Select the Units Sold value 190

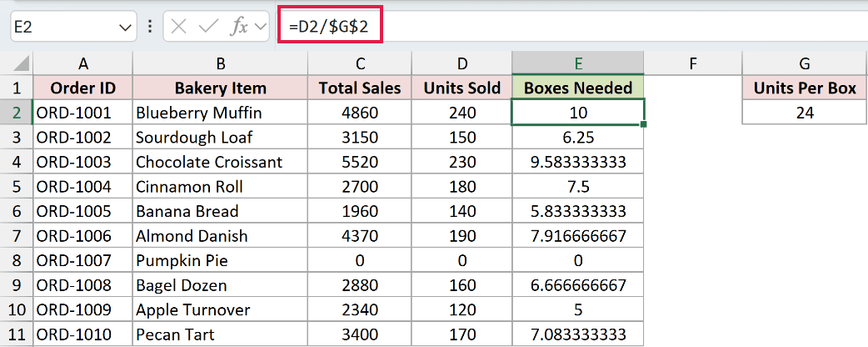coord(462,235)
